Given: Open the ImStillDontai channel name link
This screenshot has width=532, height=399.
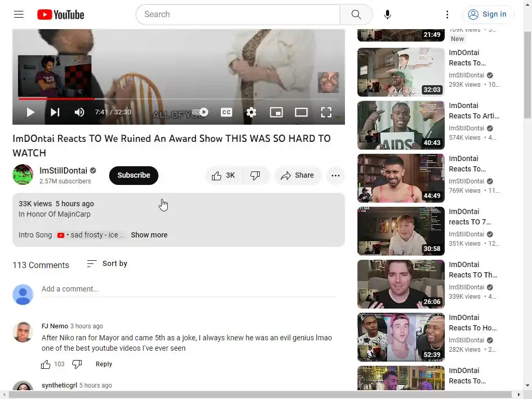Looking at the screenshot, I should coord(63,170).
